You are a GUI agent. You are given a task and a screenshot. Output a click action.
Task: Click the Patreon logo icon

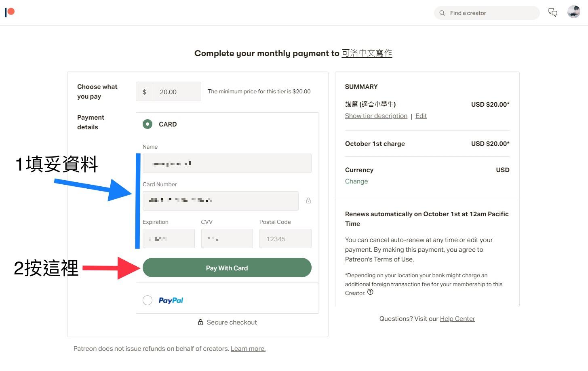tap(10, 12)
